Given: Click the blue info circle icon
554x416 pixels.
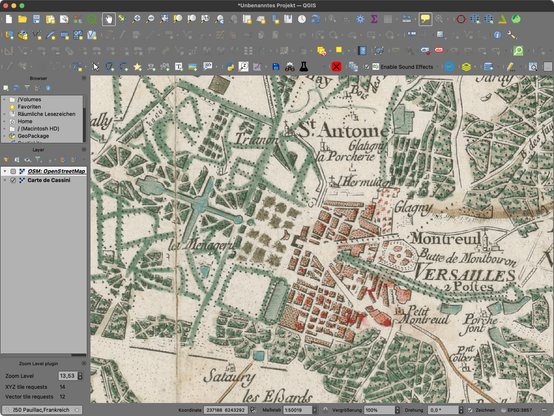Looking at the screenshot, I should pos(497,35).
